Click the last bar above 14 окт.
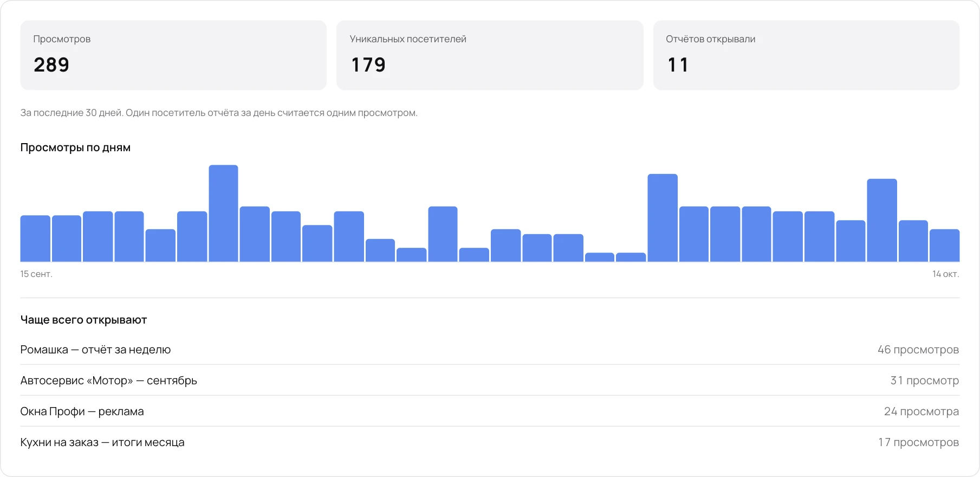Viewport: 980px width, 477px height. (x=945, y=246)
